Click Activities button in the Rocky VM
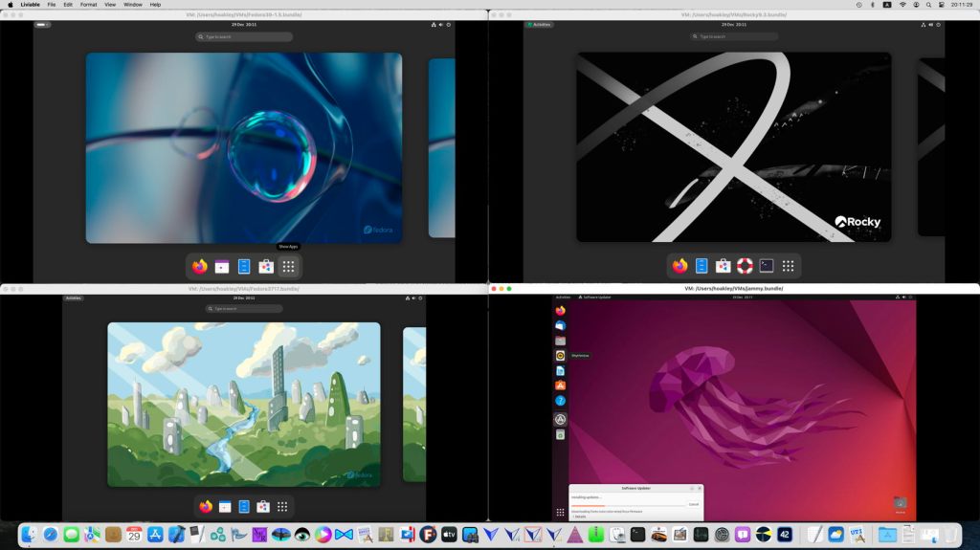The height and width of the screenshot is (550, 980). (x=540, y=24)
